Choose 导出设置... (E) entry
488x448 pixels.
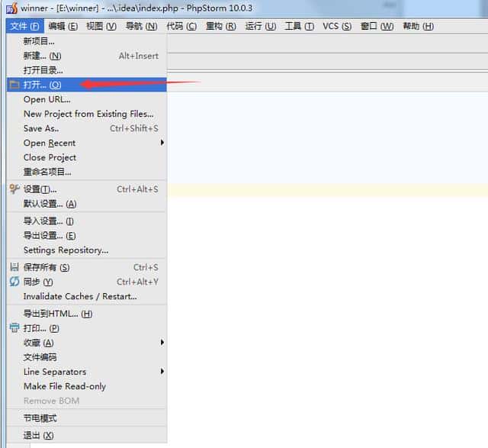coord(86,236)
